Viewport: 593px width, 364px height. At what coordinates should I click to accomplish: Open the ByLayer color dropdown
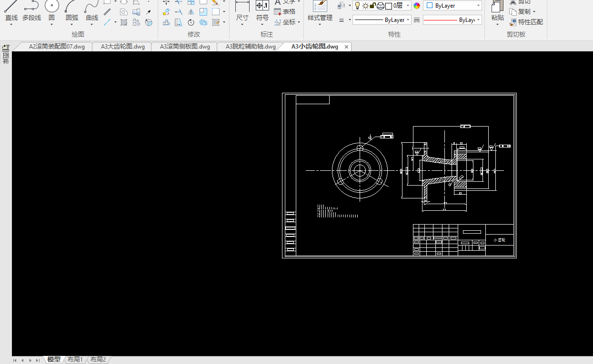coord(452,6)
